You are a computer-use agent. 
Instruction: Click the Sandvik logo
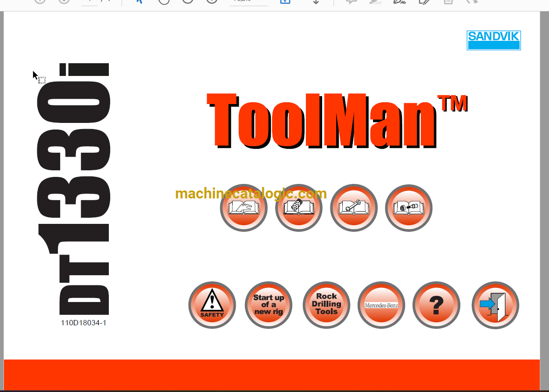point(494,40)
